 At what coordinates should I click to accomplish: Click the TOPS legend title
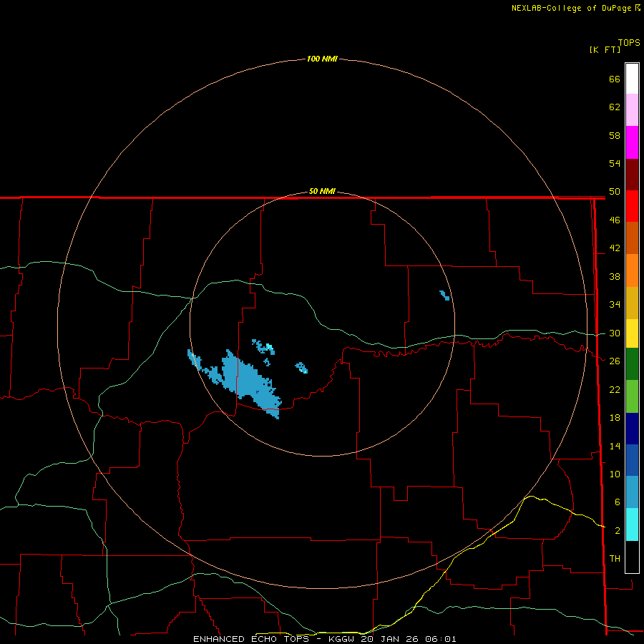click(629, 42)
